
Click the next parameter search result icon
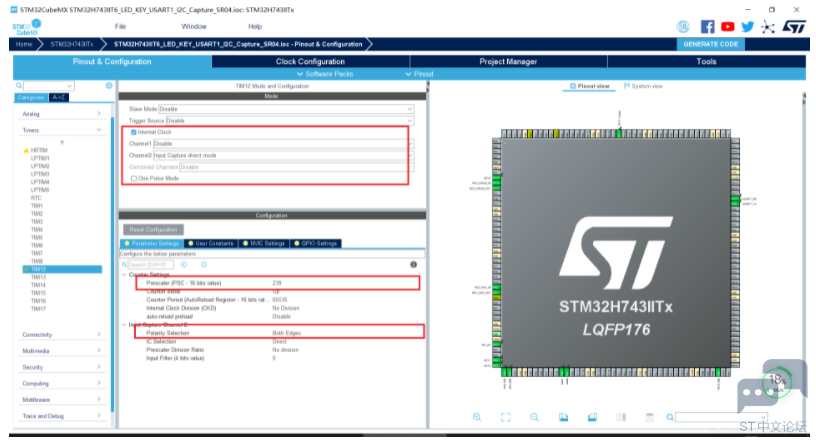point(204,264)
